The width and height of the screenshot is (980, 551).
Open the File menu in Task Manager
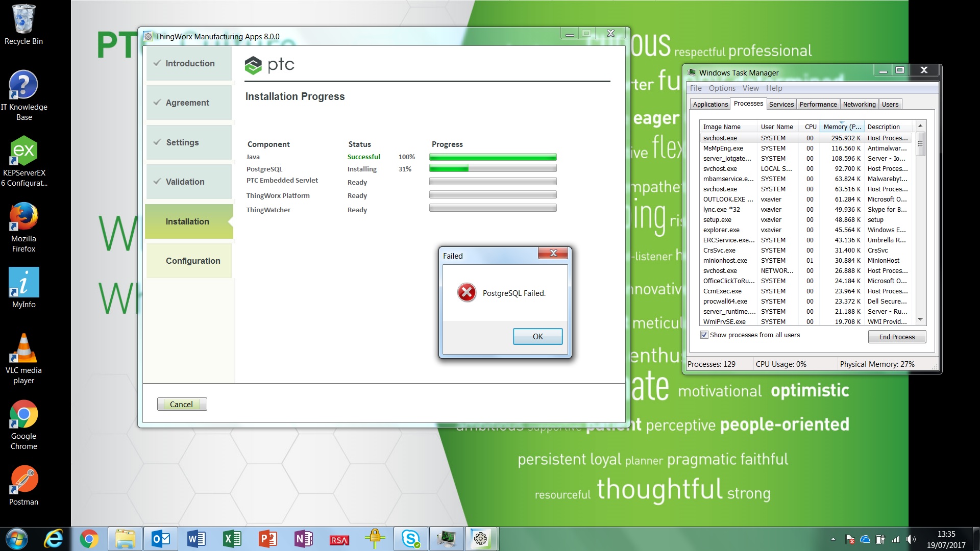pos(696,88)
